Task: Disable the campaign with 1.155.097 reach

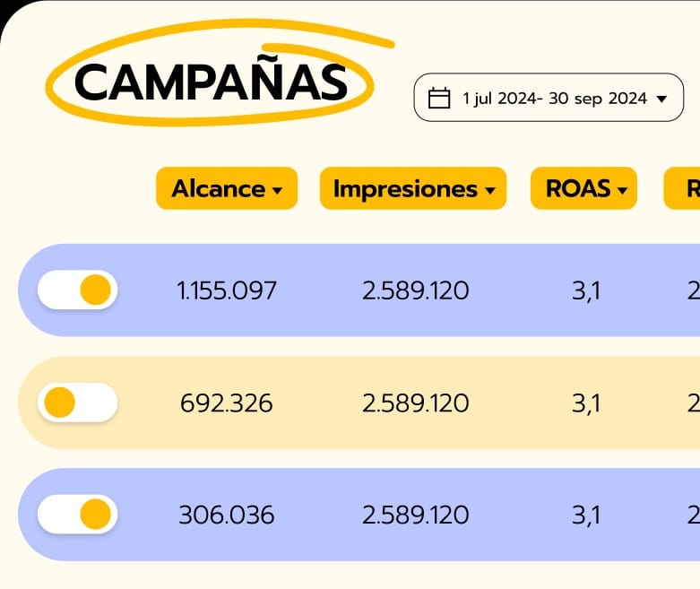Action: click(78, 290)
